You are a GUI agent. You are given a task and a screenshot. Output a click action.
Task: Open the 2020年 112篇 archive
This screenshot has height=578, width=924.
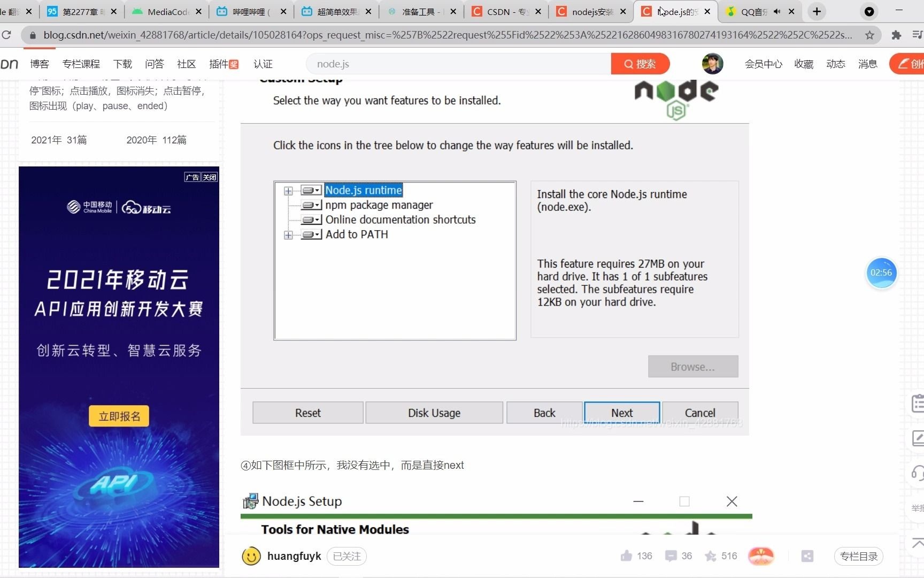pyautogui.click(x=156, y=140)
